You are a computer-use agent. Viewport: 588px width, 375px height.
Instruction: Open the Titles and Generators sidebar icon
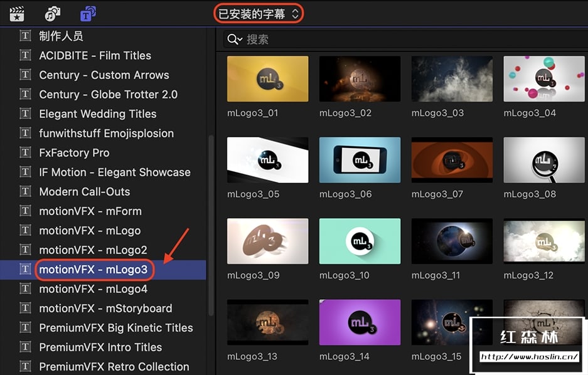click(x=88, y=14)
